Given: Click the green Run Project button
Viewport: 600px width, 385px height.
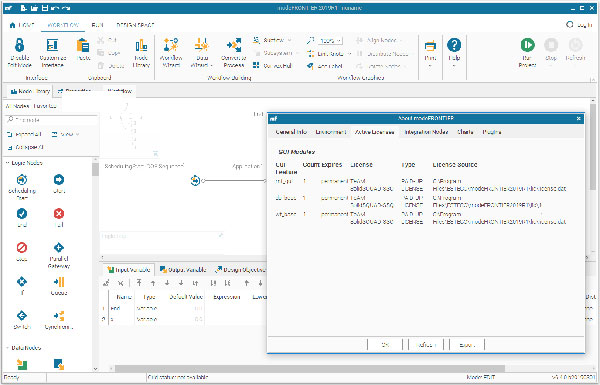Looking at the screenshot, I should pyautogui.click(x=528, y=45).
